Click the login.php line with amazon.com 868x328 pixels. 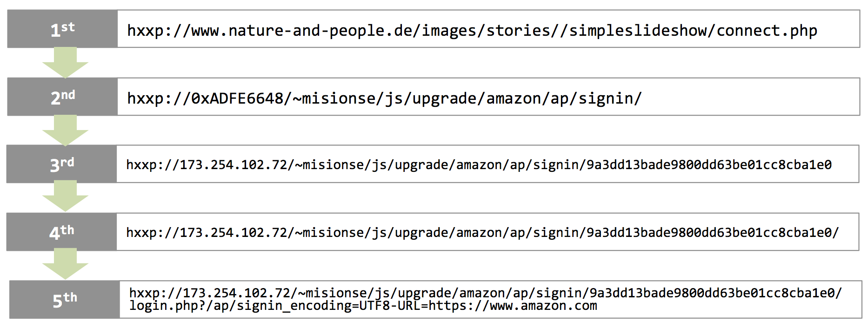pyautogui.click(x=363, y=306)
